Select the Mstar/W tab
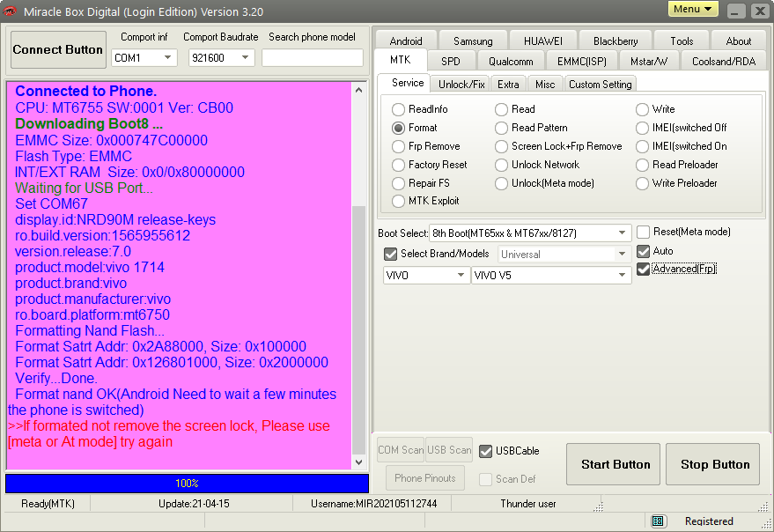 (x=649, y=62)
